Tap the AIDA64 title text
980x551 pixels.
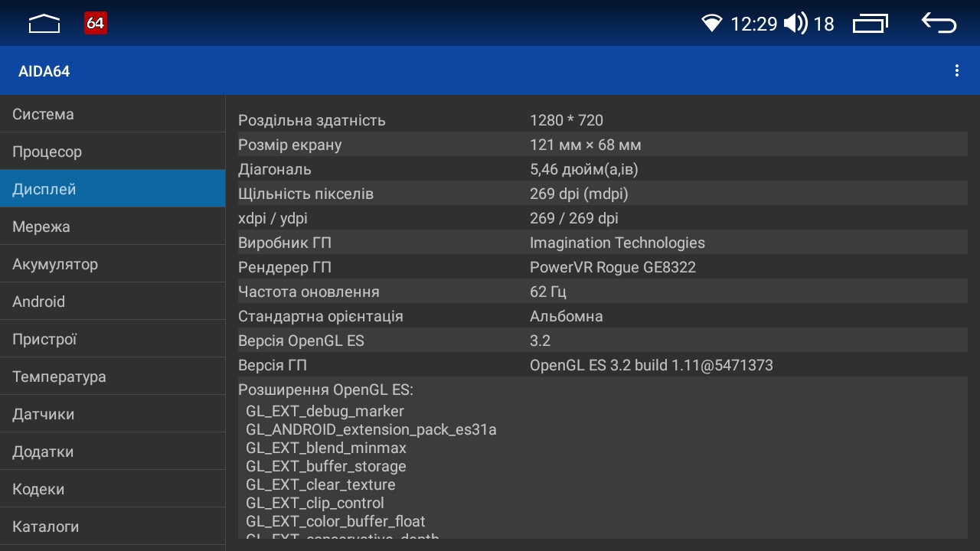44,71
